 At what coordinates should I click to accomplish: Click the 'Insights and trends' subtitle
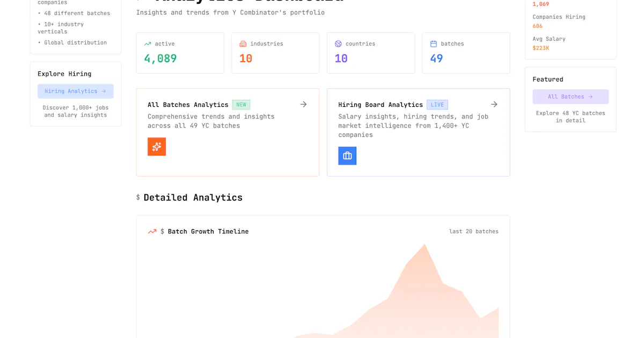(x=230, y=12)
